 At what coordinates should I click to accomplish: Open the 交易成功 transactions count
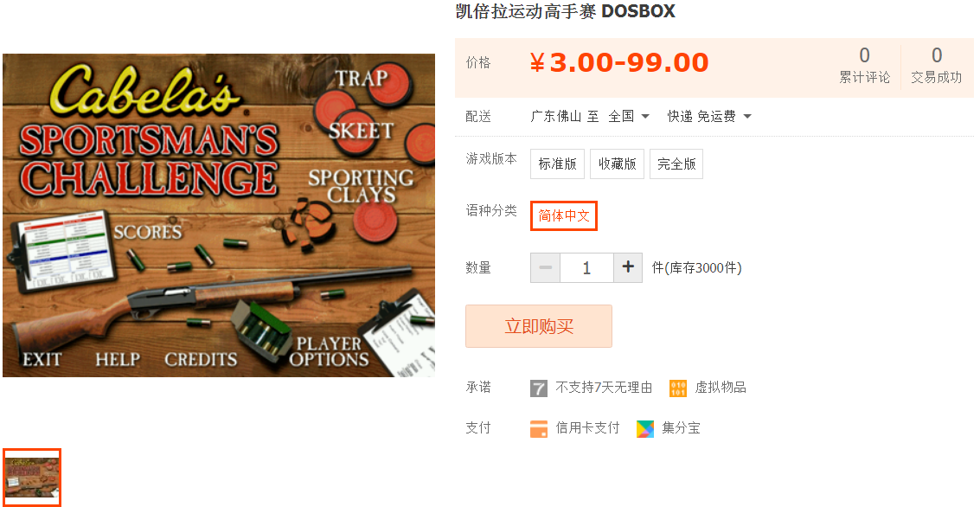936,66
